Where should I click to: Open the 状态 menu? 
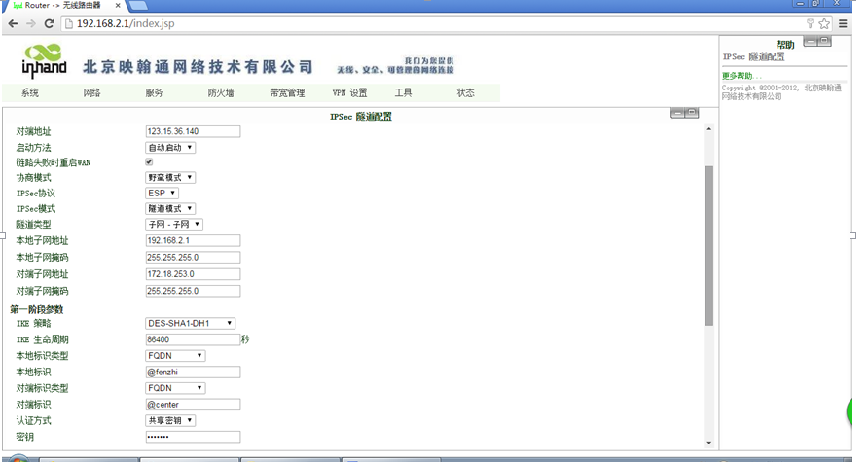tap(465, 93)
